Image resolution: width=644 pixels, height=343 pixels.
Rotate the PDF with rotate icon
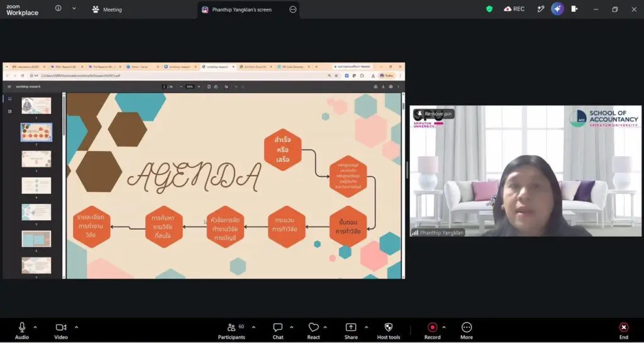[216, 87]
